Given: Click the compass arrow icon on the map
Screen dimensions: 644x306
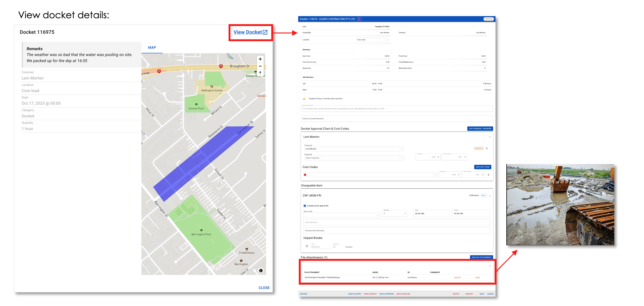Looking at the screenshot, I should tap(260, 72).
